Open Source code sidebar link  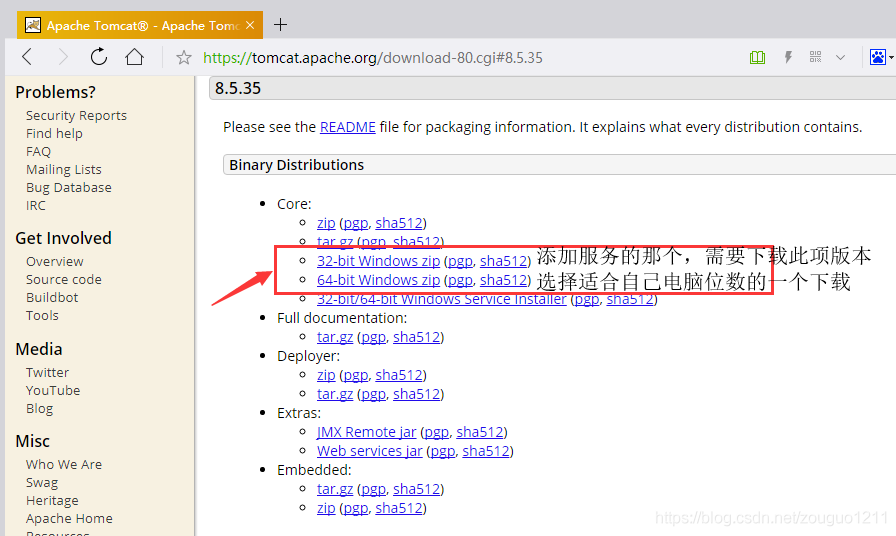[63, 279]
